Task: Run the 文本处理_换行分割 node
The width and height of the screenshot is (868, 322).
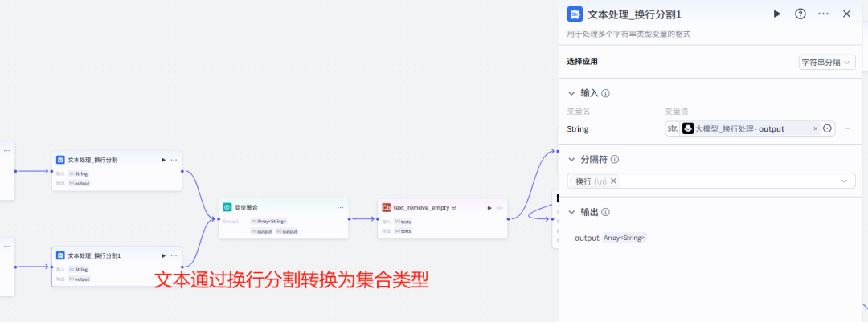Action: click(x=163, y=160)
